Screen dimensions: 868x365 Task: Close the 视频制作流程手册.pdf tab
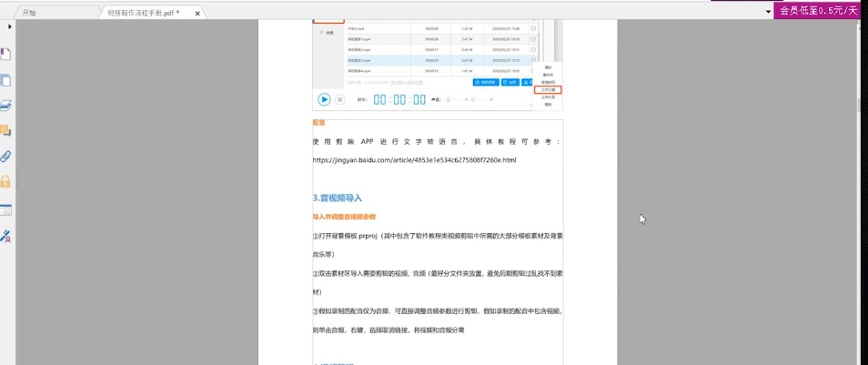click(198, 14)
